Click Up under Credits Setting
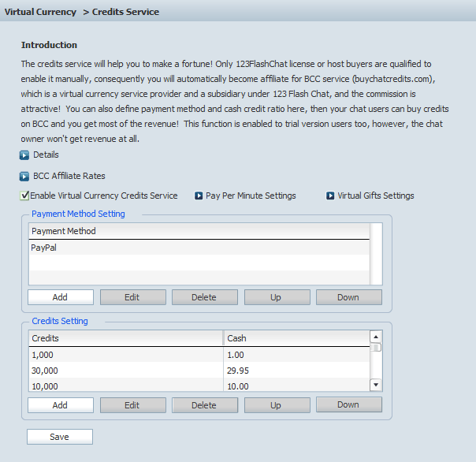This screenshot has height=462, width=476. click(x=277, y=405)
